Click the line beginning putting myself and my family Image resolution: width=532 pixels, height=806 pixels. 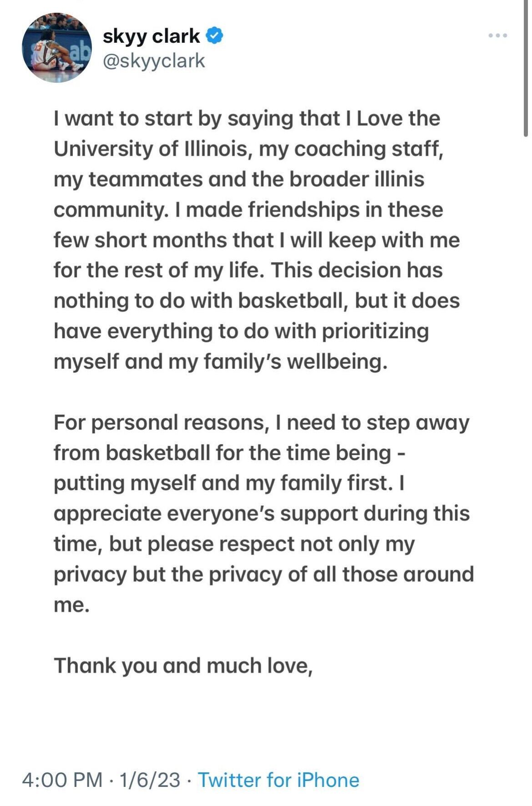(x=229, y=483)
